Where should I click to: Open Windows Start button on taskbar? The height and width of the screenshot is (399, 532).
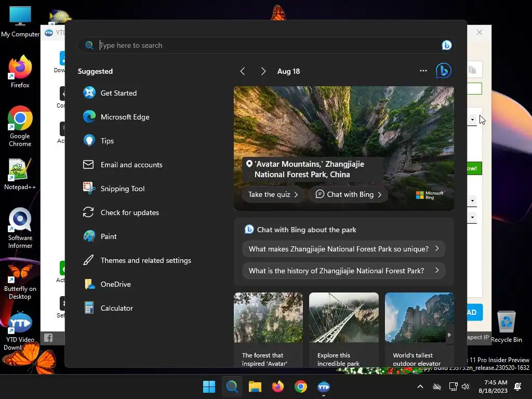click(209, 387)
